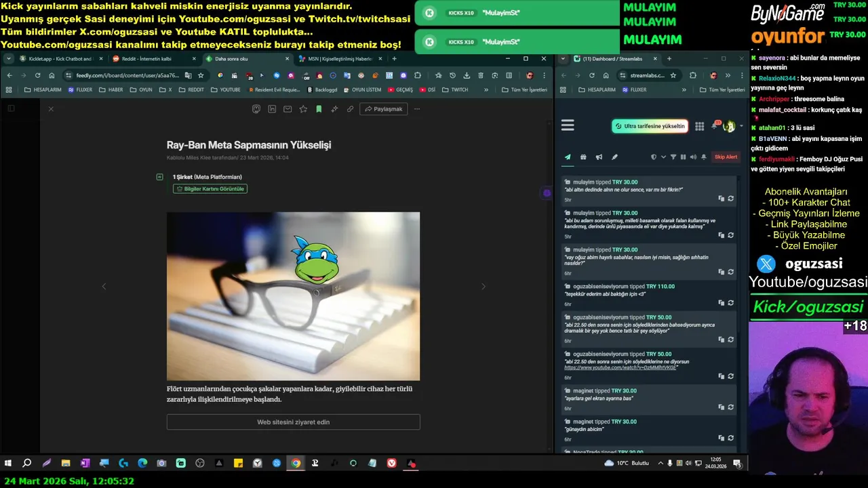Show hidden system tray icons
The width and height of the screenshot is (868, 488).
(x=660, y=464)
